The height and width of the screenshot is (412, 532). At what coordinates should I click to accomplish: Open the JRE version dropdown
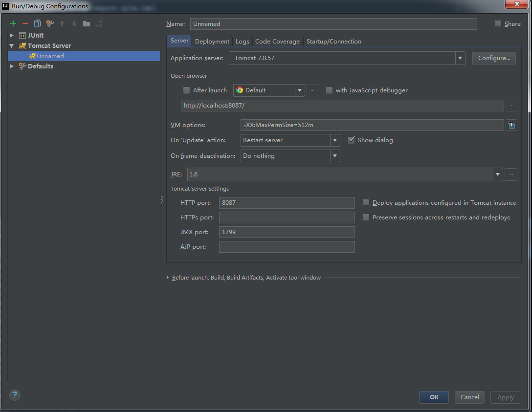(497, 174)
